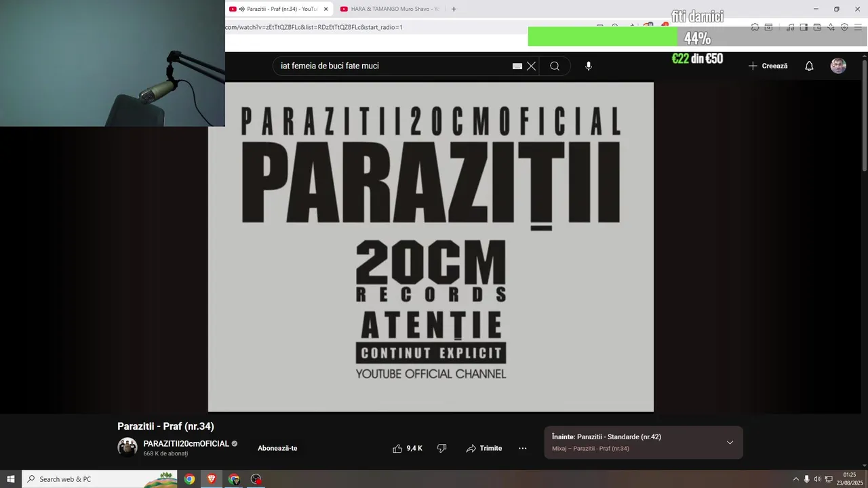Switch to the HARA & TAMANGO Muro Shavo tab
This screenshot has width=868, height=488.
pyautogui.click(x=392, y=9)
